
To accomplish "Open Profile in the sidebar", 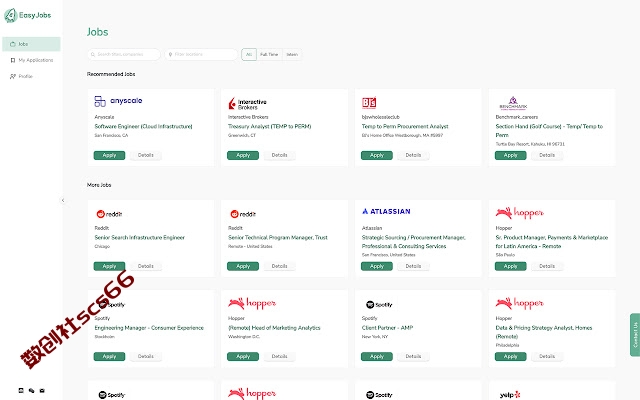I will [x=31, y=76].
